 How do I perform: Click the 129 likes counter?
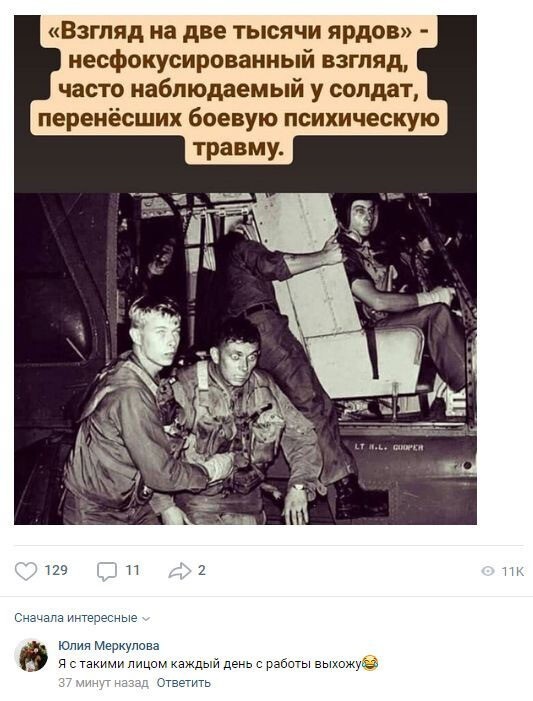(x=56, y=570)
